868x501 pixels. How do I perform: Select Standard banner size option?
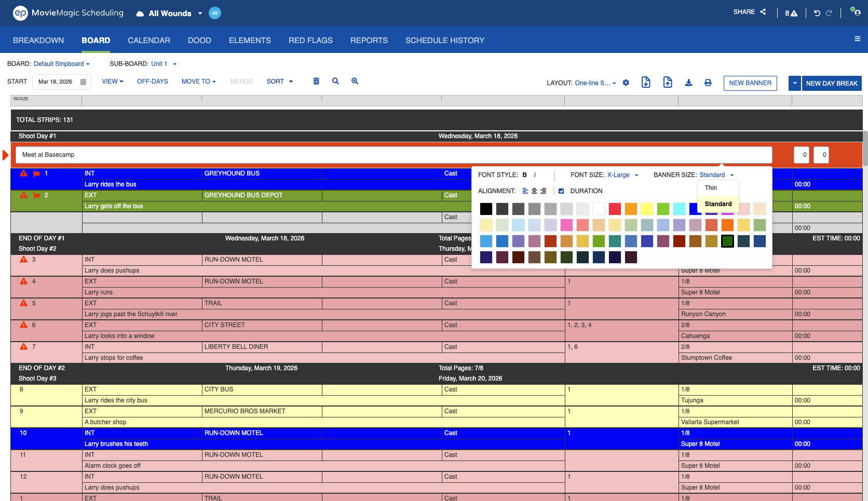[x=718, y=204]
